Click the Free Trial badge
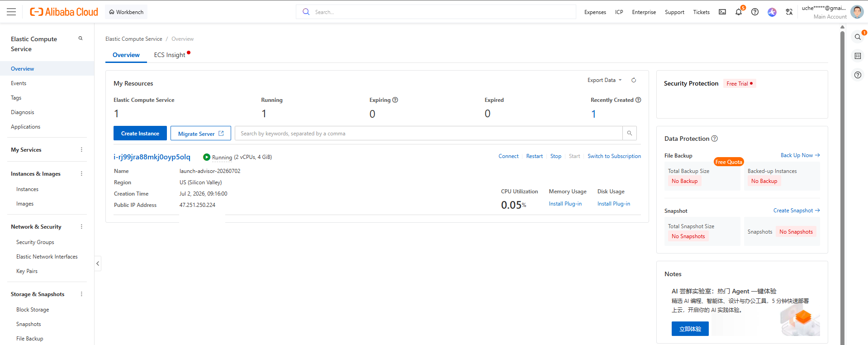This screenshot has width=868, height=345. click(740, 84)
